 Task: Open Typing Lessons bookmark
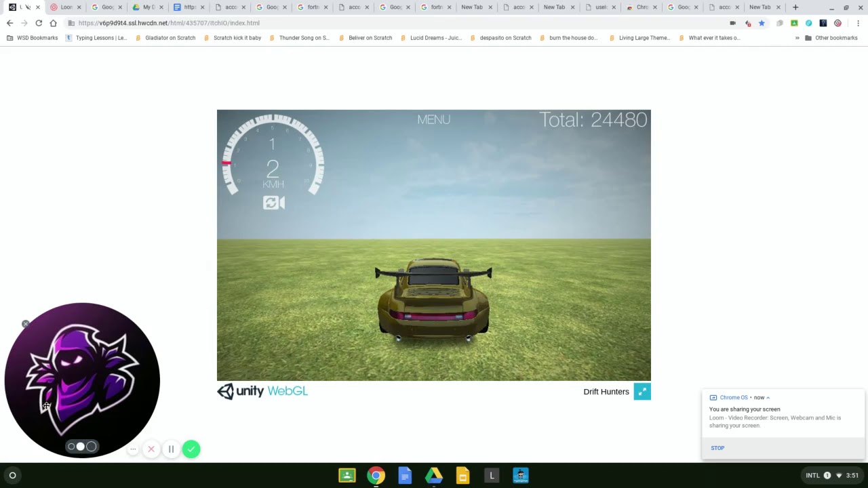(x=96, y=38)
